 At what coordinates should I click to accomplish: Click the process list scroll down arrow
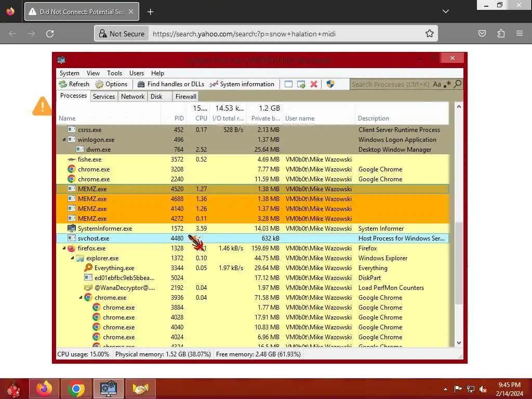click(459, 343)
